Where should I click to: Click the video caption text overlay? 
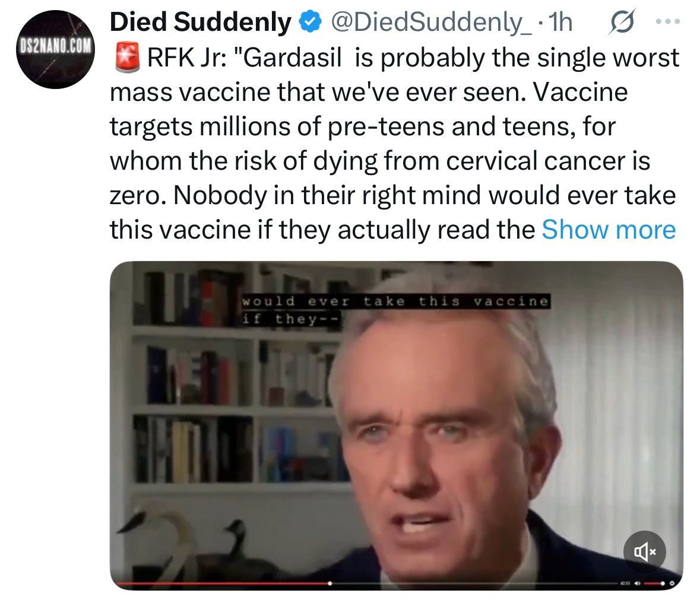(x=395, y=310)
